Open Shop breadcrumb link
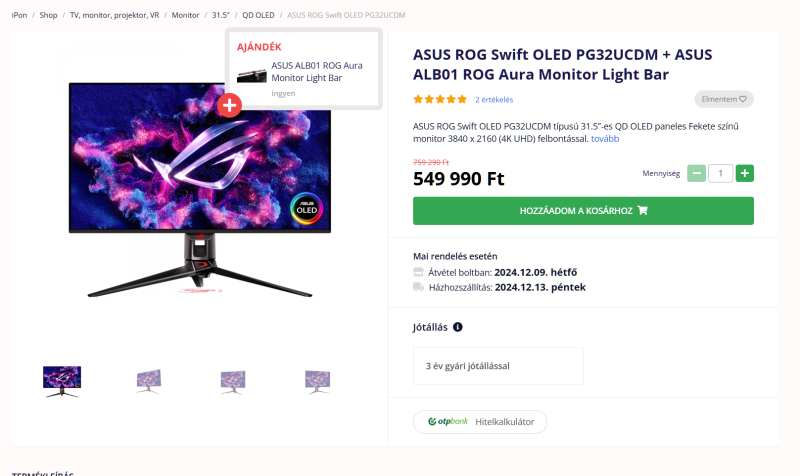 [48, 16]
